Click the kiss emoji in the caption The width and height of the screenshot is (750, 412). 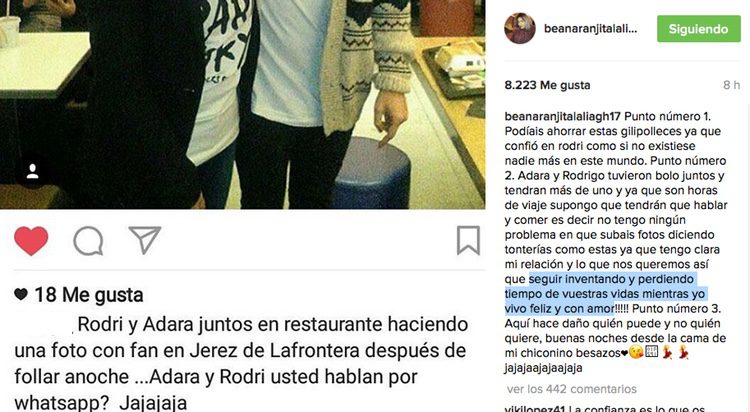(636, 353)
